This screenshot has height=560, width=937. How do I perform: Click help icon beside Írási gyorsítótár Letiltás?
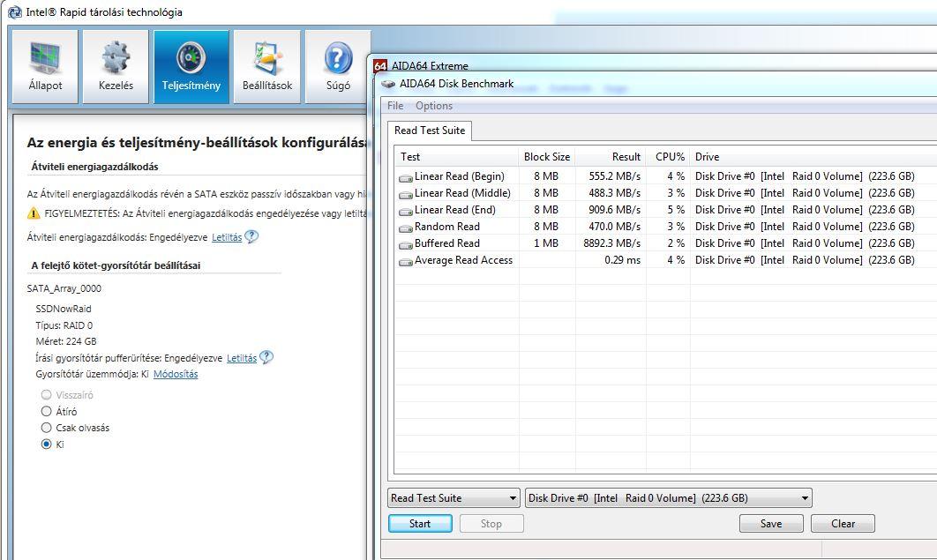[x=266, y=357]
